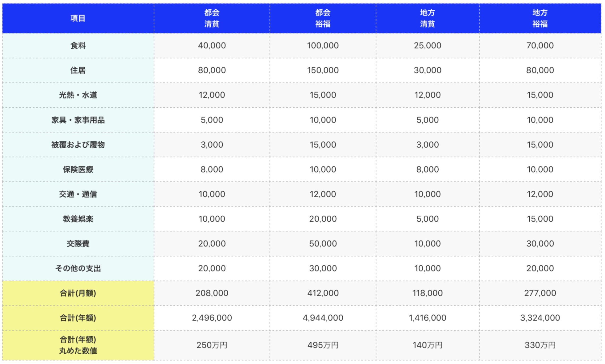Image resolution: width=605 pixels, height=364 pixels.
Task: Click the monthly total 208,000
Action: tap(212, 293)
